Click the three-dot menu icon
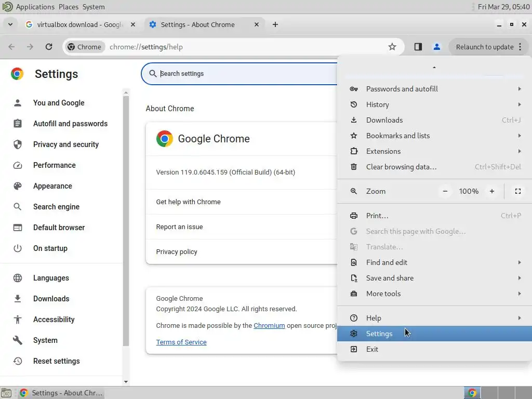The height and width of the screenshot is (399, 532). pos(520,47)
